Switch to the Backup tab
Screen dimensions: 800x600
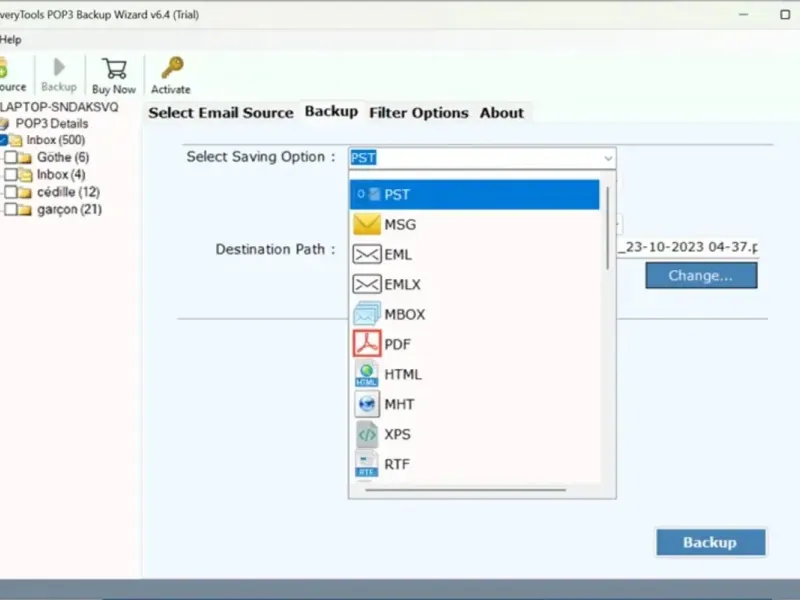331,111
